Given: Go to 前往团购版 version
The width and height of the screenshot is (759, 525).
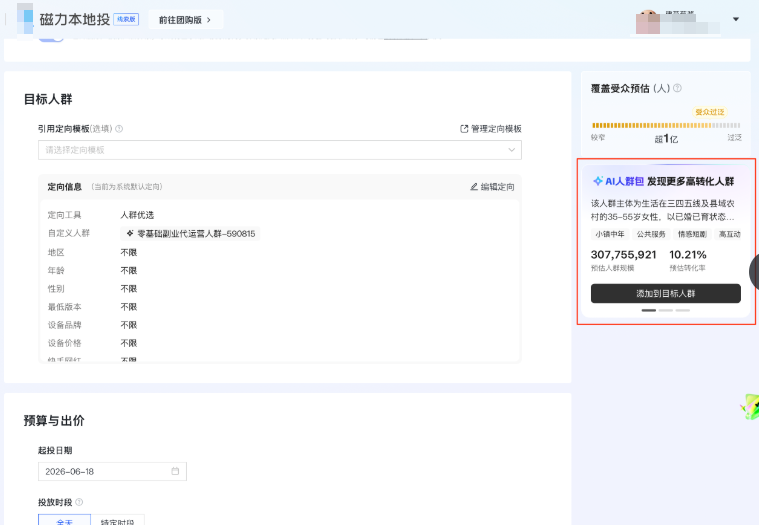Looking at the screenshot, I should click(185, 20).
